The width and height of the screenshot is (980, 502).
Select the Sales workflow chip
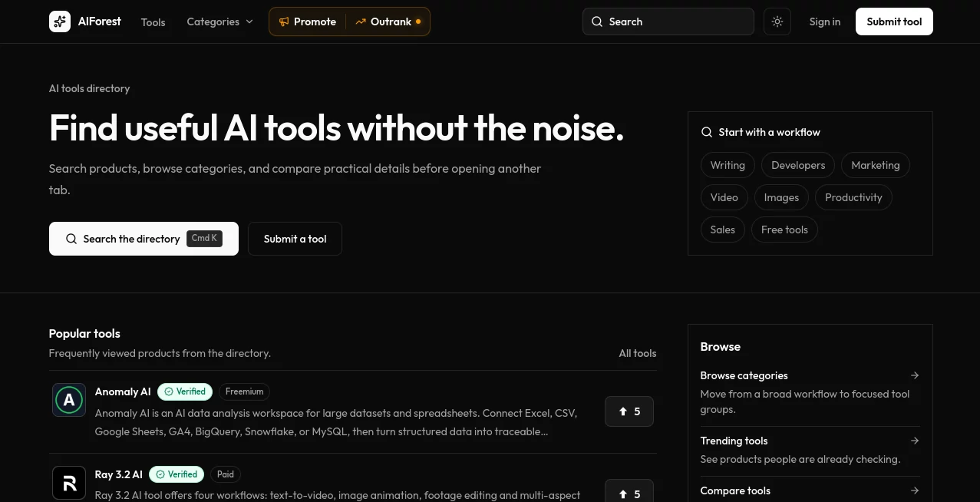722,230
